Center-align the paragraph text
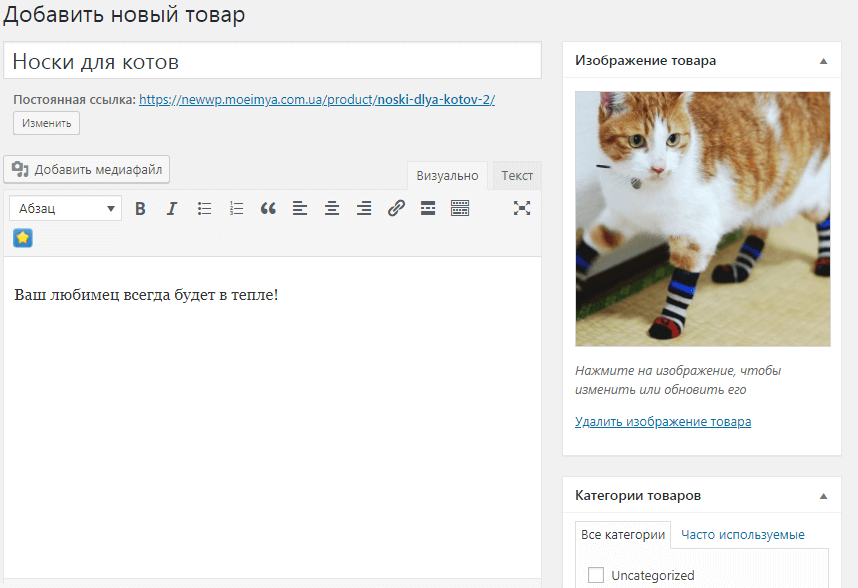 pos(332,208)
